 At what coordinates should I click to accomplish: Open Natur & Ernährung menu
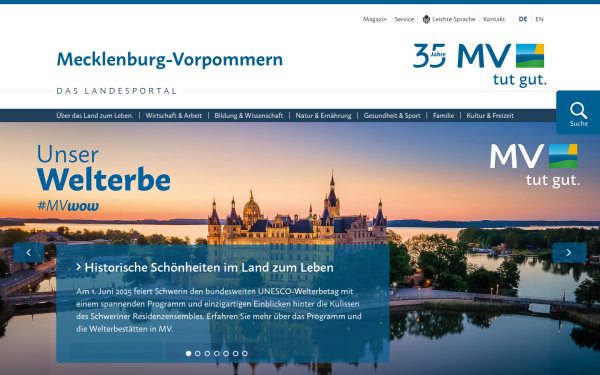point(323,116)
